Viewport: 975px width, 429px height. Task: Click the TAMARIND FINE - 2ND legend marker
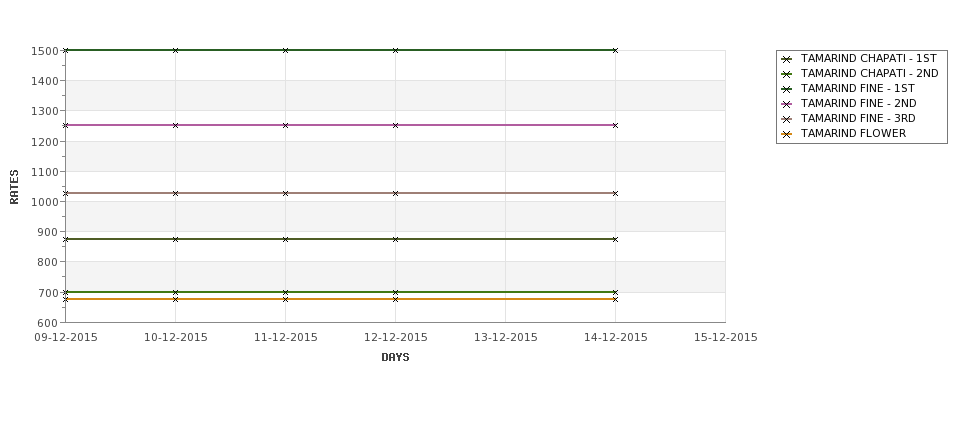pos(787,104)
